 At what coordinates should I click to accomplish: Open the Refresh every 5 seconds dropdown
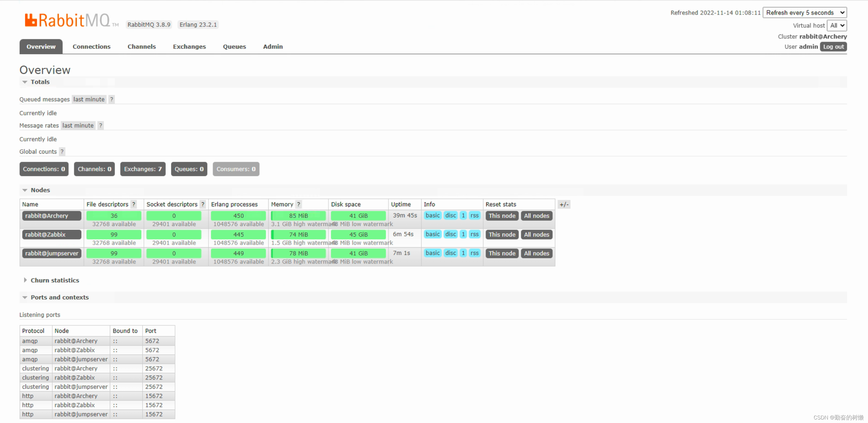tap(804, 13)
